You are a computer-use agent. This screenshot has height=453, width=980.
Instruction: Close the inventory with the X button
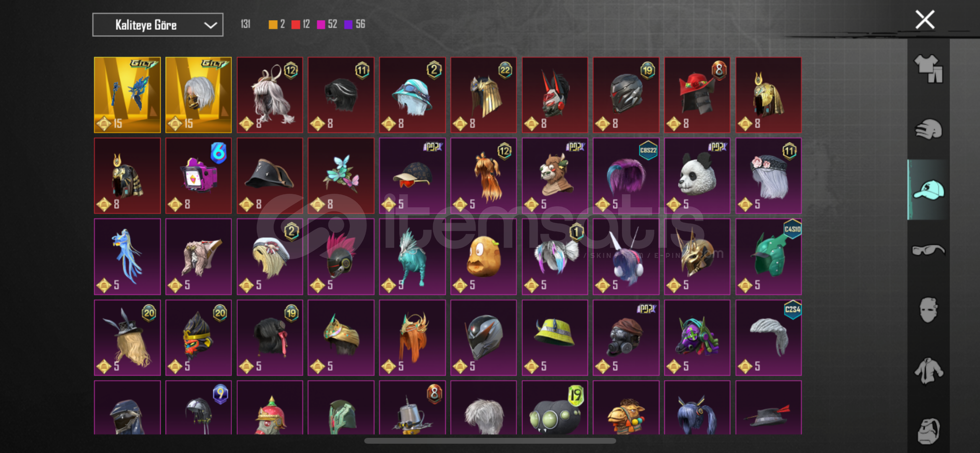(925, 20)
